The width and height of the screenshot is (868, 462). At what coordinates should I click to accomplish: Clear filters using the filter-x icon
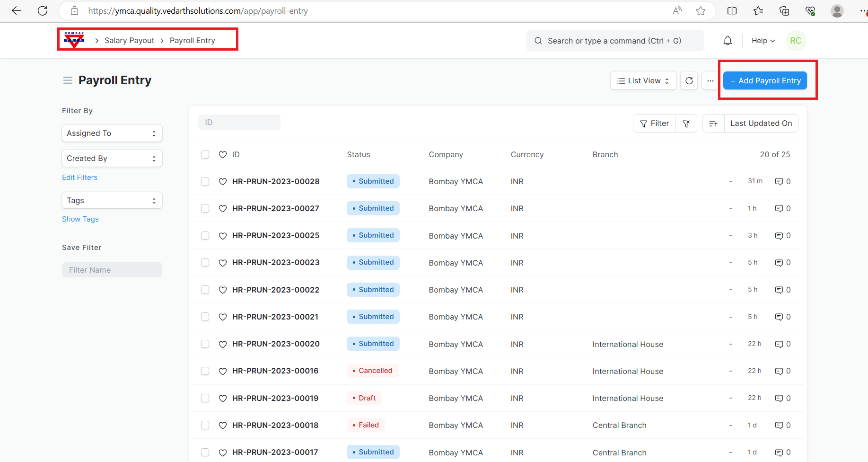[686, 124]
